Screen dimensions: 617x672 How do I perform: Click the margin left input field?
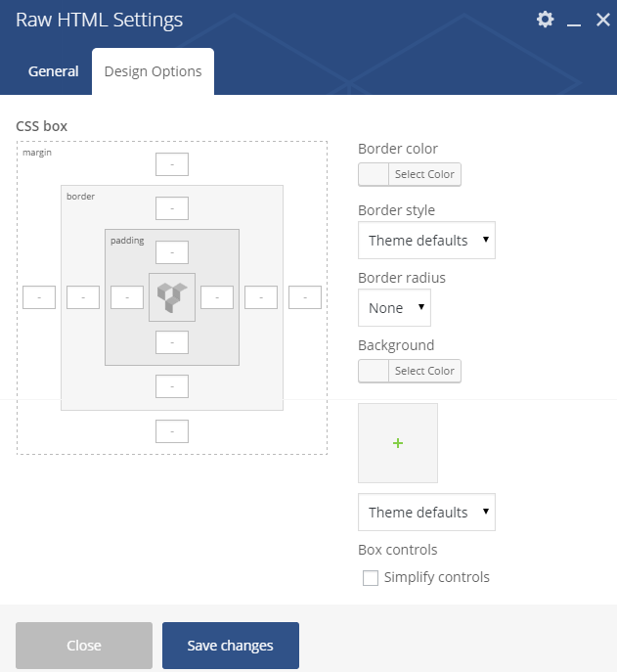point(39,297)
